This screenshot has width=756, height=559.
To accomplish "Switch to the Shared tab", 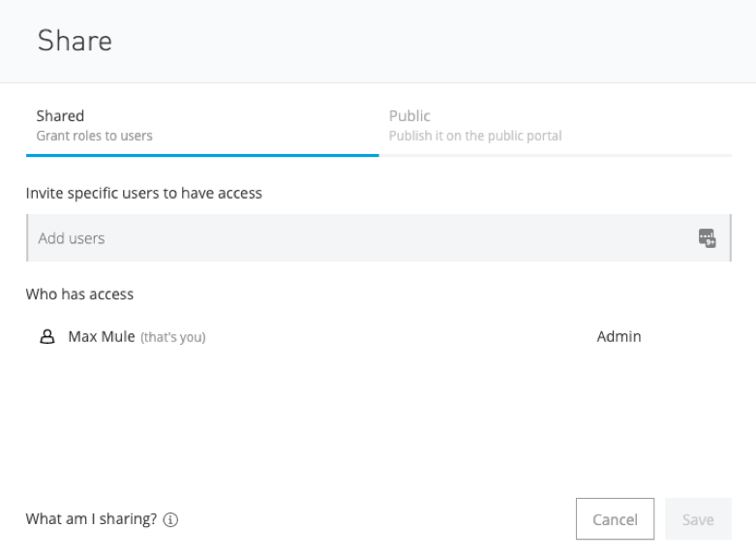I will point(202,126).
